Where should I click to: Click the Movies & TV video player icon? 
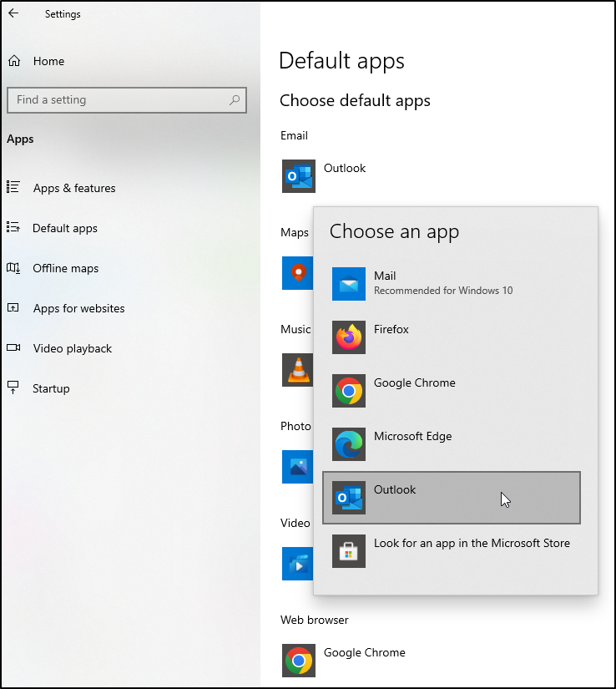(x=298, y=564)
